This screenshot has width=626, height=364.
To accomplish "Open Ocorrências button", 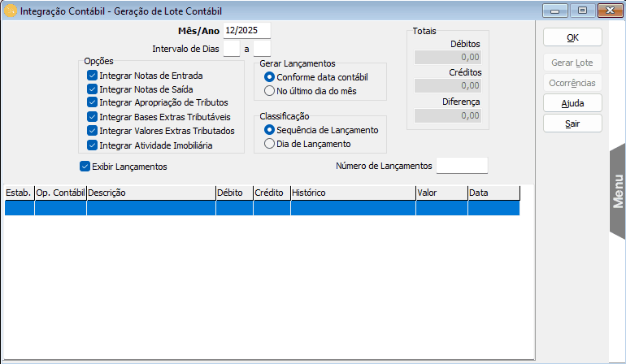I will [572, 83].
